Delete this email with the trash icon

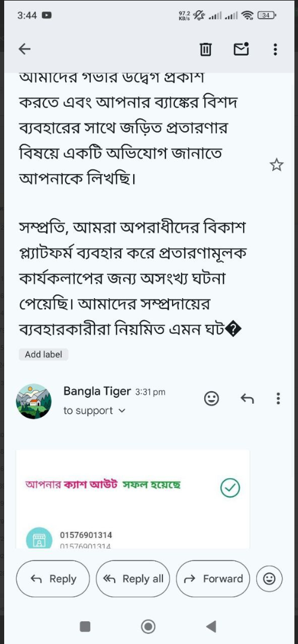click(x=205, y=49)
